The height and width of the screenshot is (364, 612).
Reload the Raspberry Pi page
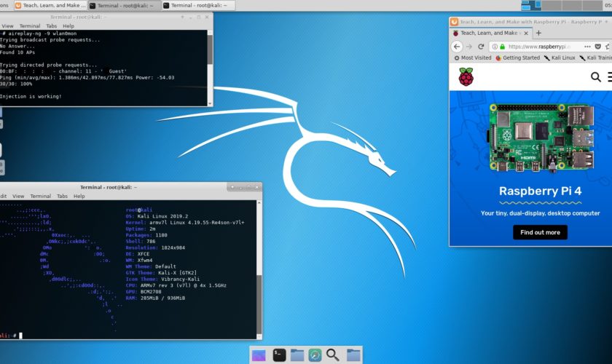tap(481, 46)
